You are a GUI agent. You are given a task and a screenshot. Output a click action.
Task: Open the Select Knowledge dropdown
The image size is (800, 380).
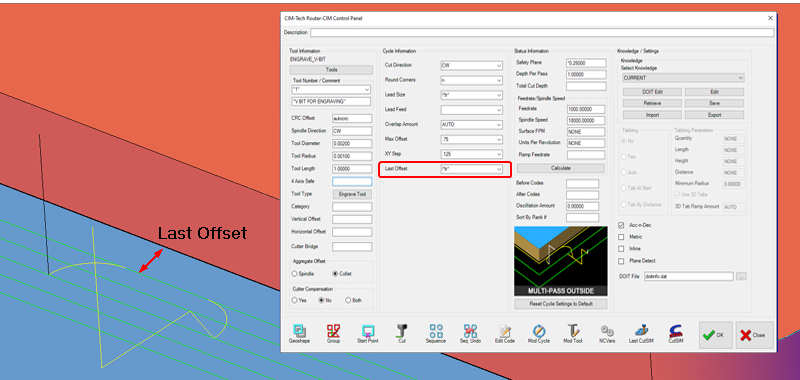coord(683,78)
